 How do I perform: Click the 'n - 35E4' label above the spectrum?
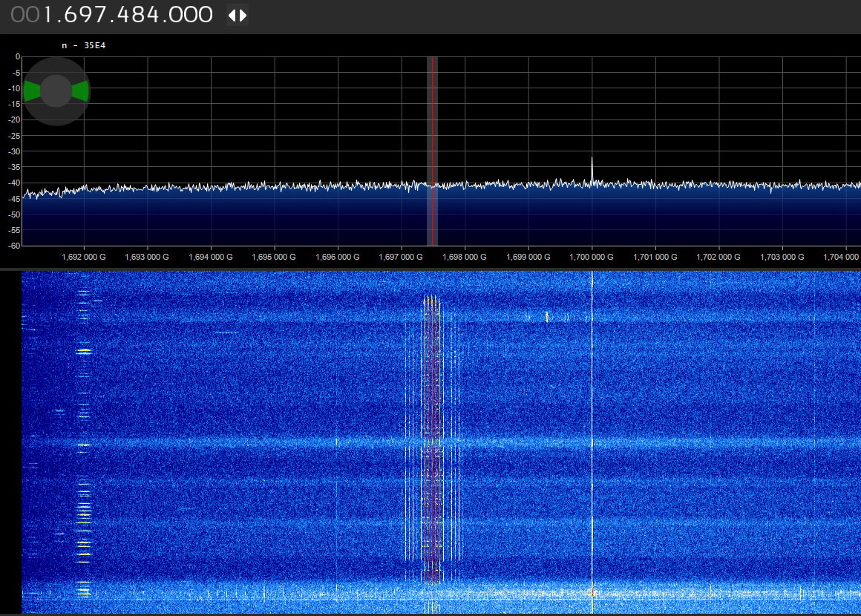click(83, 45)
